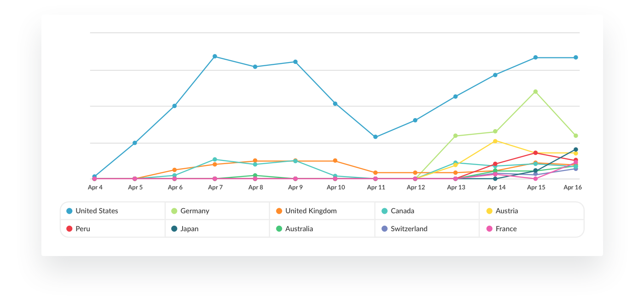Select the Peru data point on Apr 15
Image resolution: width=644 pixels, height=302 pixels.
(x=535, y=153)
